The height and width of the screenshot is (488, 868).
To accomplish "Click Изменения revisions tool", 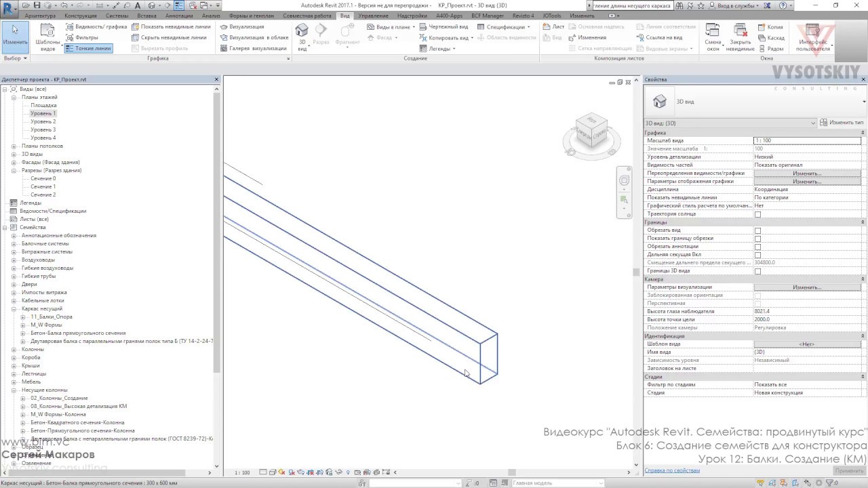I will (587, 38).
